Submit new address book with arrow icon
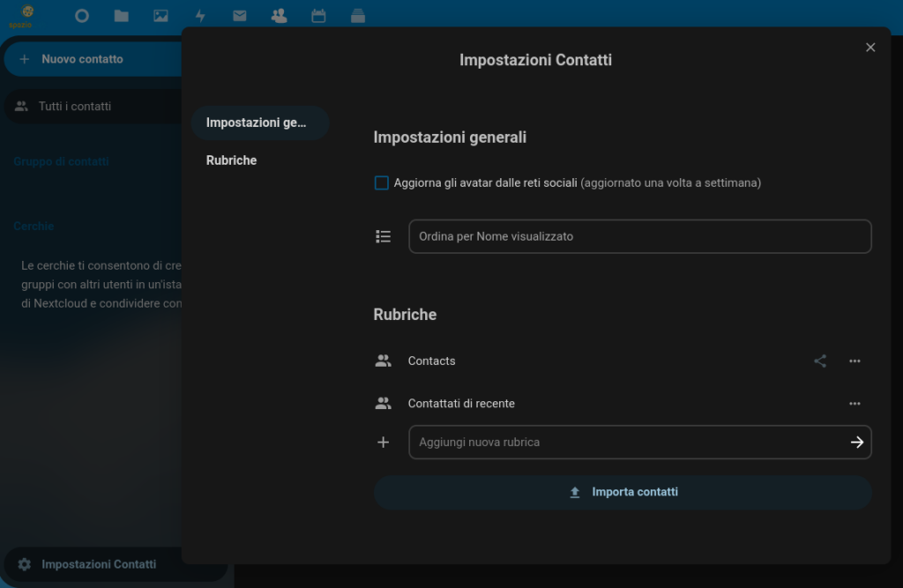This screenshot has height=588, width=903. point(856,443)
